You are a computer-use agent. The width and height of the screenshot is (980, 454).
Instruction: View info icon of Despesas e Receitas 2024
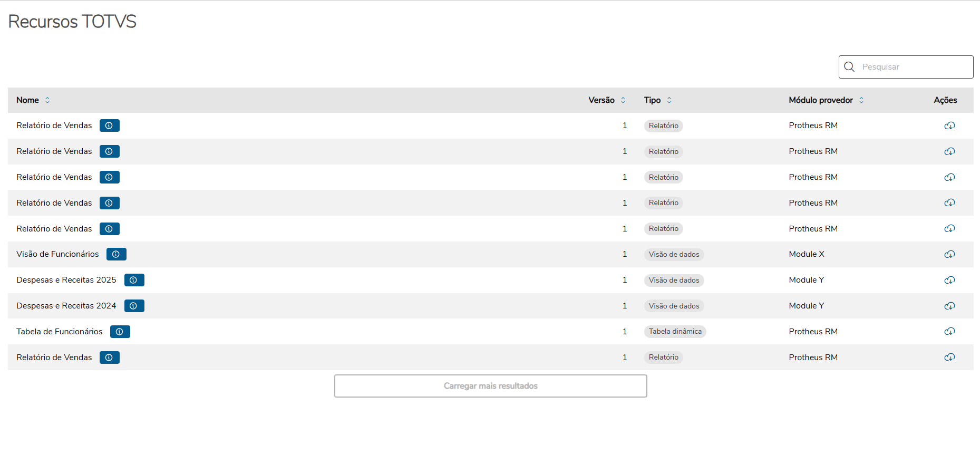pos(134,306)
